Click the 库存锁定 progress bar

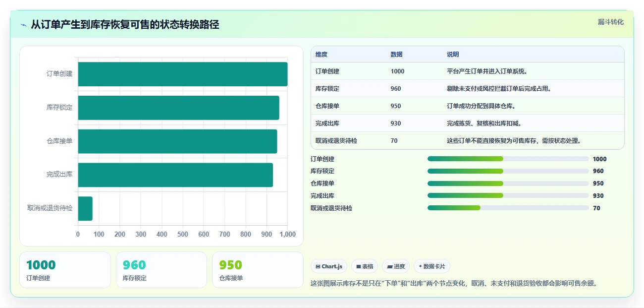click(508, 171)
